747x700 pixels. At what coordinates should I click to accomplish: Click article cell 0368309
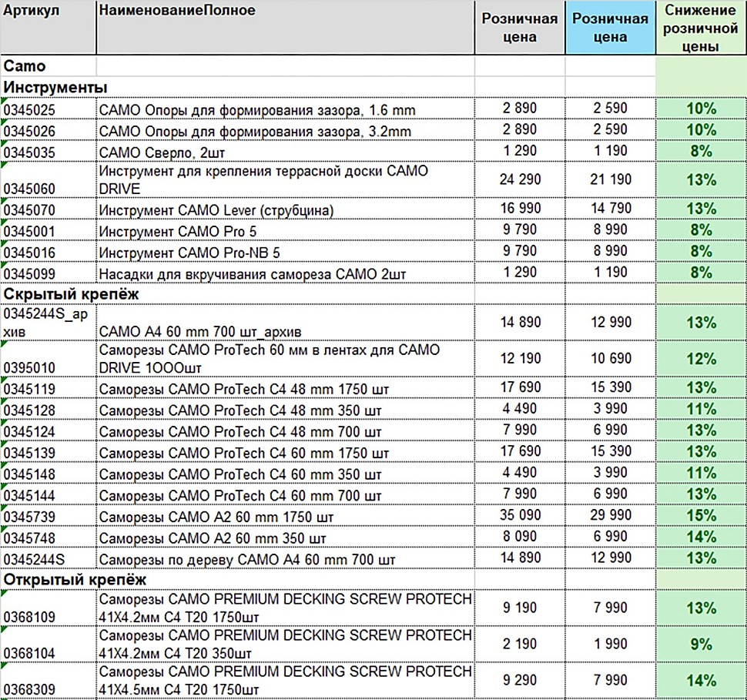pyautogui.click(x=48, y=681)
